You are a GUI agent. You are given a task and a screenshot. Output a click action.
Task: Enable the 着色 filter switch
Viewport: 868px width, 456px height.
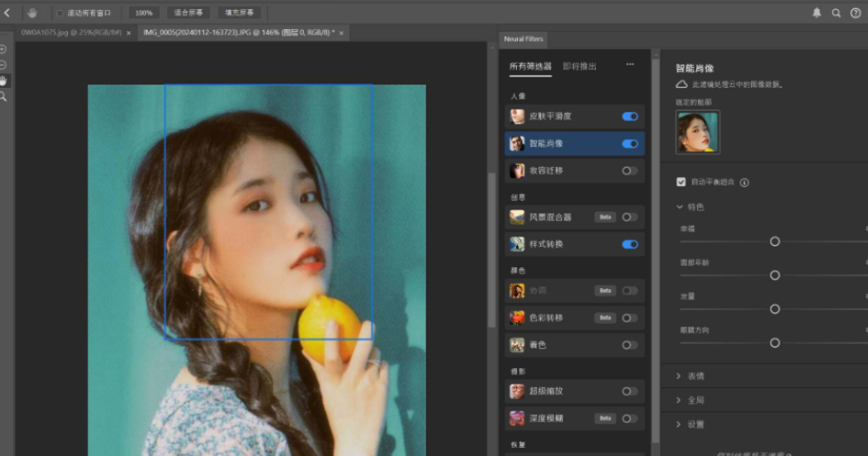[629, 346]
